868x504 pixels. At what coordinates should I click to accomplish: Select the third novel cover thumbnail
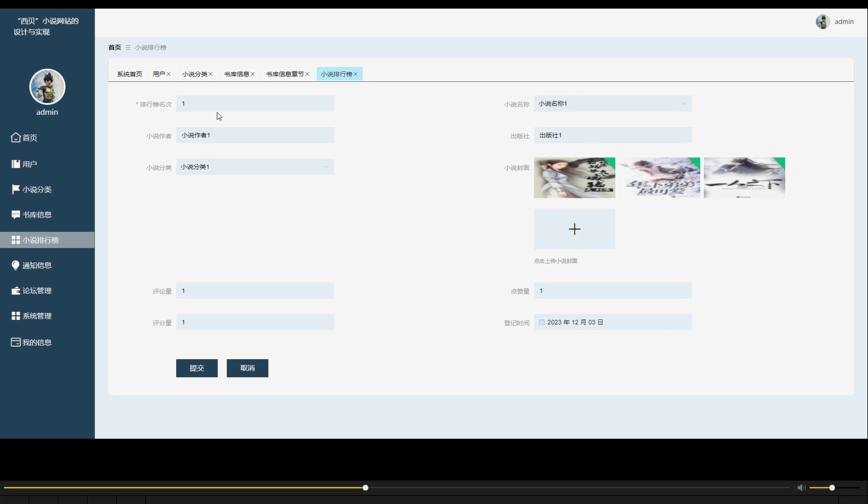point(744,178)
